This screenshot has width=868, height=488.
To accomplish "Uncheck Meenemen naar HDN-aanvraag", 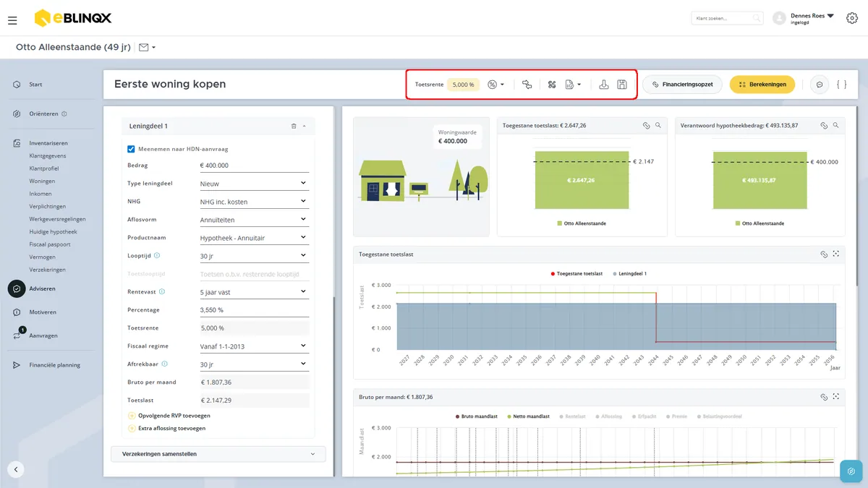I will coord(131,149).
